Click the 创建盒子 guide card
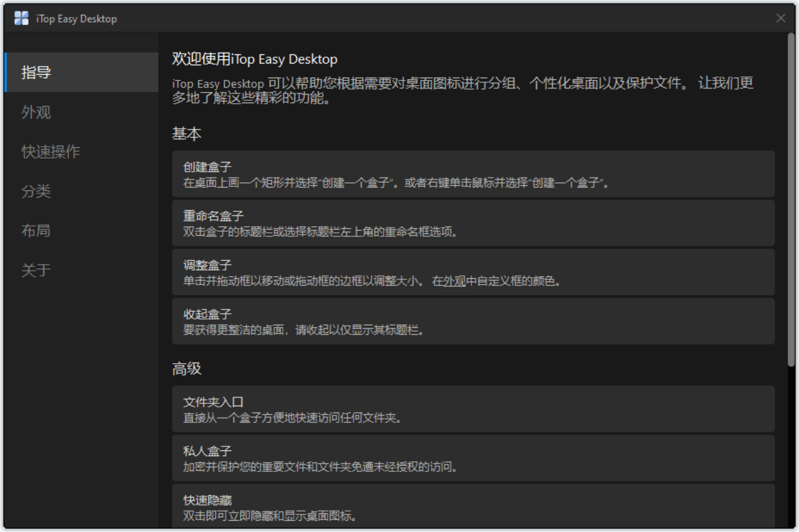Viewport: 799px width, 532px height. [x=473, y=174]
